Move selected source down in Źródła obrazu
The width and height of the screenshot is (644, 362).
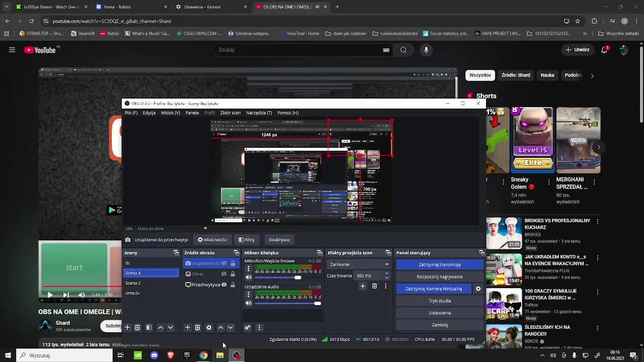(x=230, y=327)
